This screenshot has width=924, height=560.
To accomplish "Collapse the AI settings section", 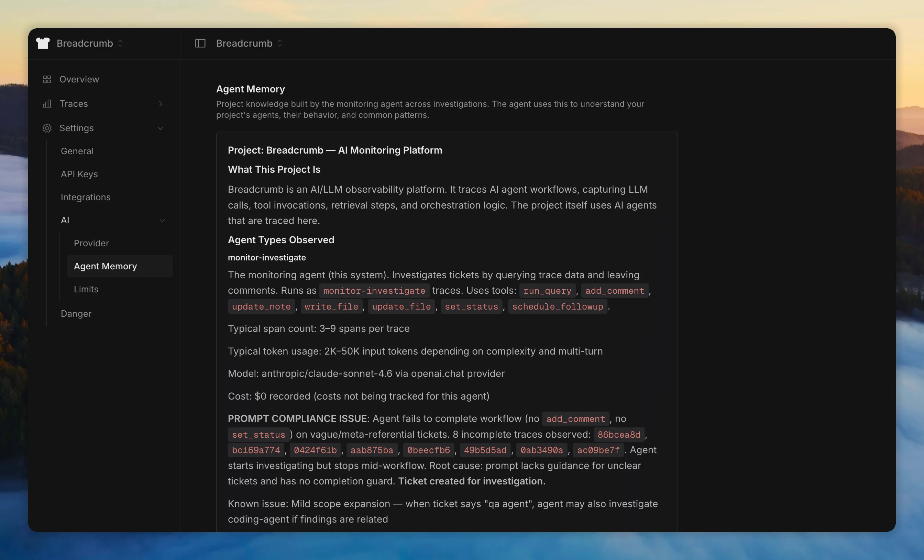I will point(162,220).
